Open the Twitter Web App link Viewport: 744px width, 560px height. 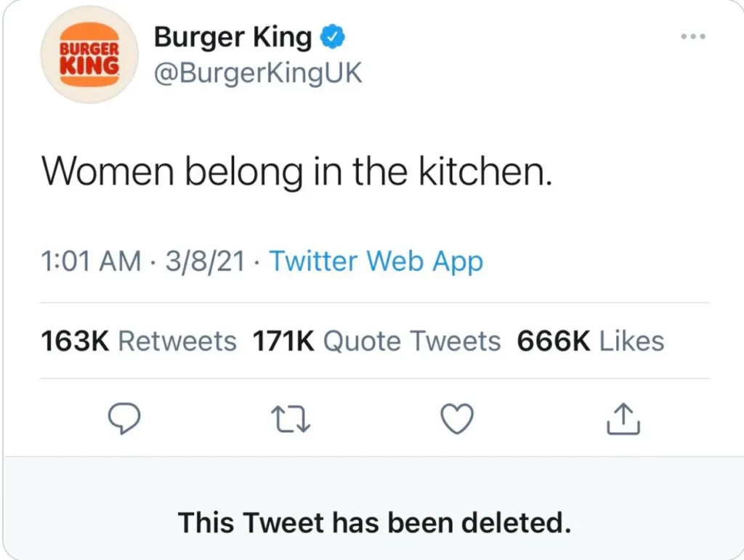coord(376,261)
